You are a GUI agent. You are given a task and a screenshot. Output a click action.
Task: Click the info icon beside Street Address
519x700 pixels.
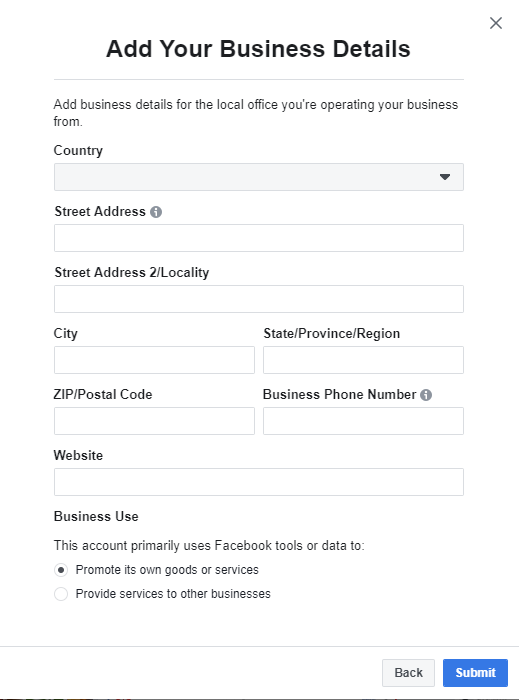(x=156, y=212)
